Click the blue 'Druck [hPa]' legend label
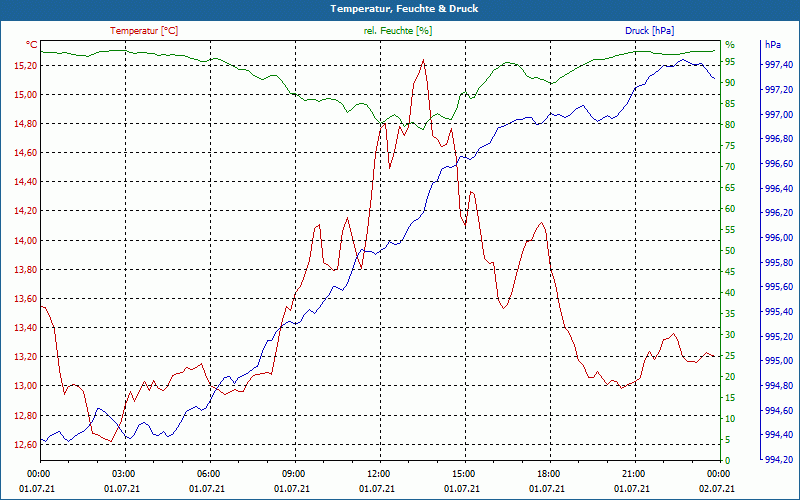Screen dimensions: 800x500 649,31
